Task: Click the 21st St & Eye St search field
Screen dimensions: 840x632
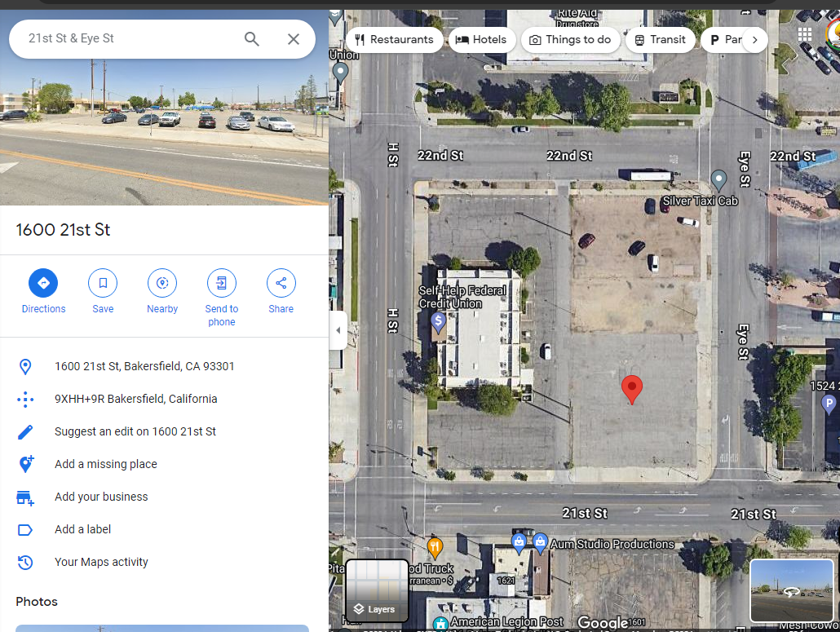Action: point(129,38)
